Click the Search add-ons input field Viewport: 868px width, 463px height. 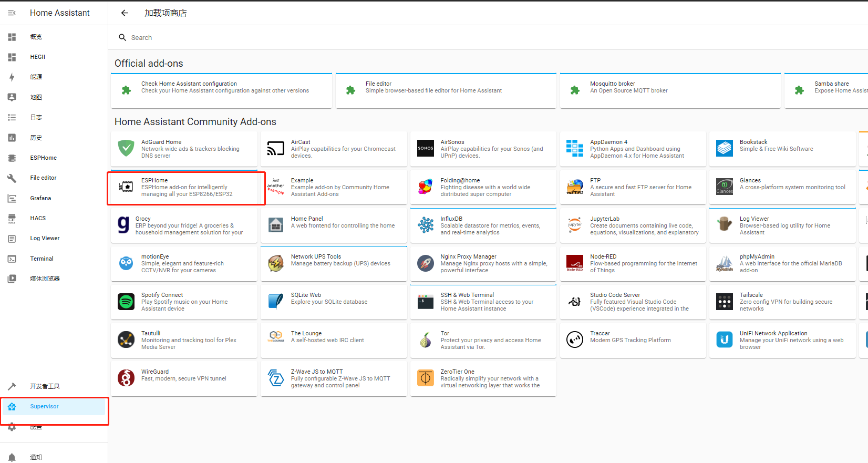(x=315, y=37)
